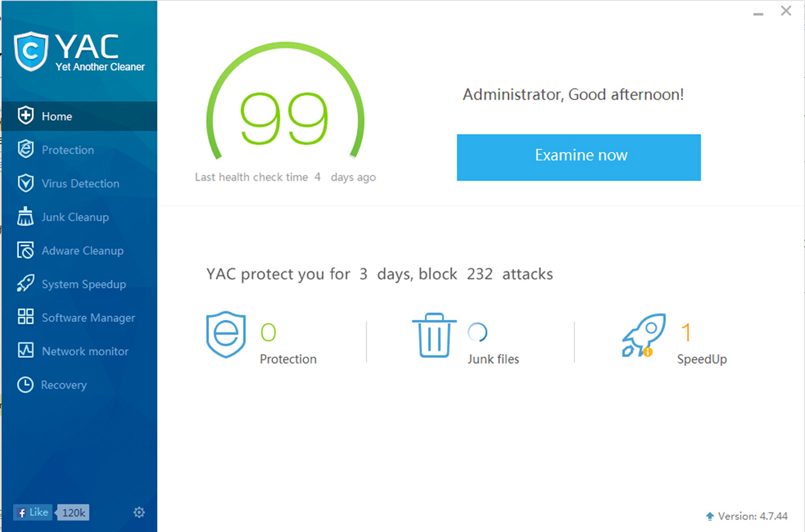Click the Protection shield icon in stats
Viewport: 805px width, 532px height.
point(226,335)
